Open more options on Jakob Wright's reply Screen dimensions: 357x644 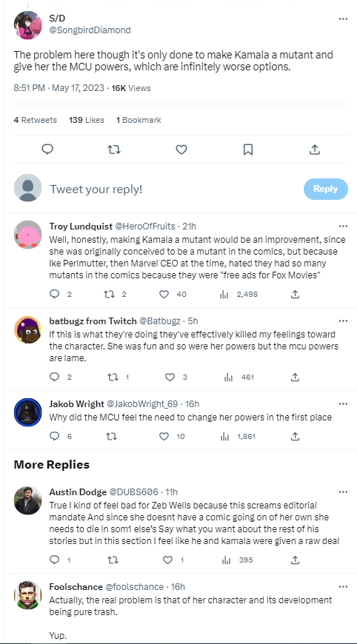[343, 404]
